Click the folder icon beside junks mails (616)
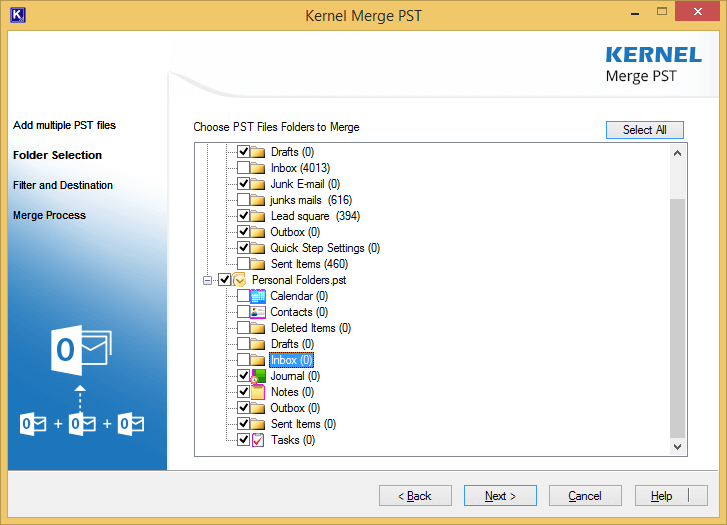The height and width of the screenshot is (525, 727). point(258,200)
